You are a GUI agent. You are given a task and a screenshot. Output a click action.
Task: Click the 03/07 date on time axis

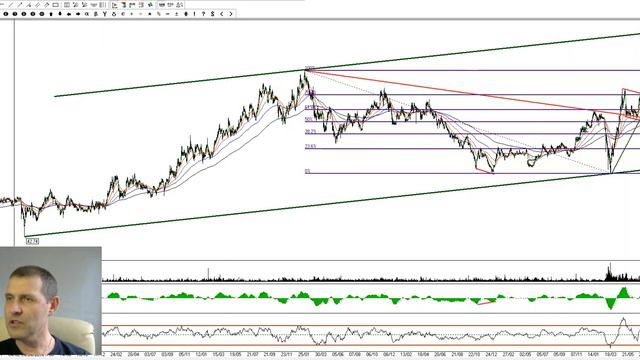click(x=150, y=355)
